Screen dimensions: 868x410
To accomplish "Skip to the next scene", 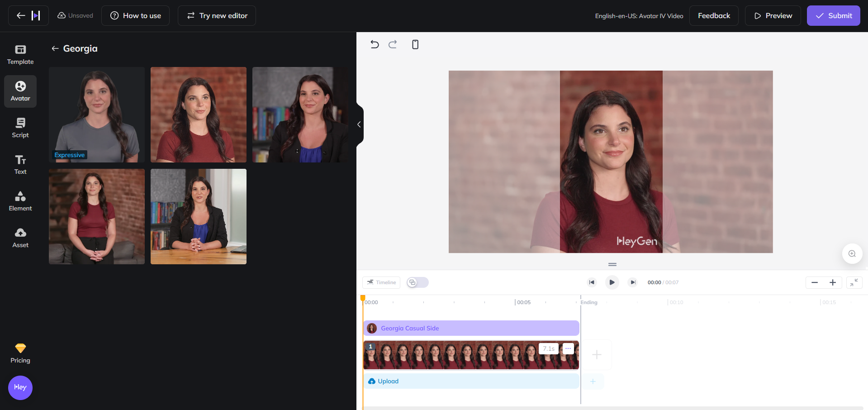I will pyautogui.click(x=633, y=282).
